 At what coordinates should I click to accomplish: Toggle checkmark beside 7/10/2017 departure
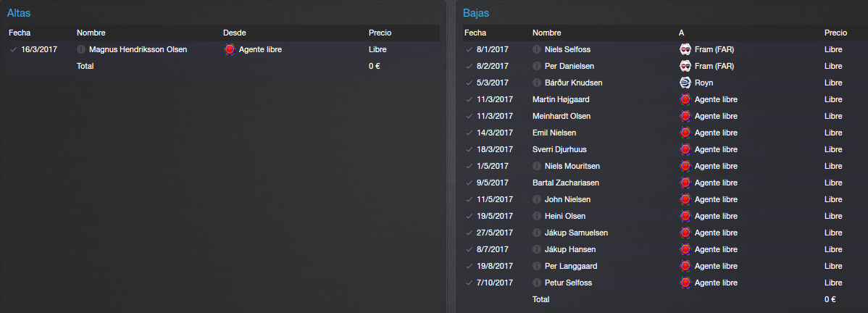pos(469,283)
